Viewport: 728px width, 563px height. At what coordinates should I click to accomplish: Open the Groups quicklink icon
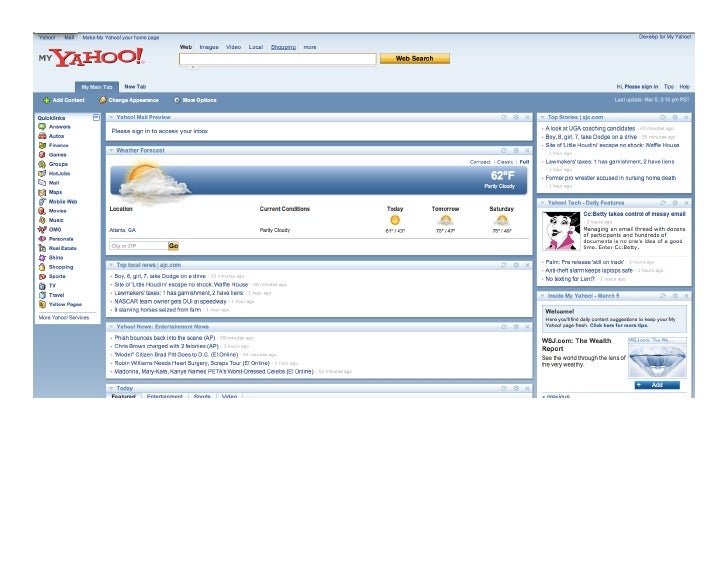[x=42, y=164]
